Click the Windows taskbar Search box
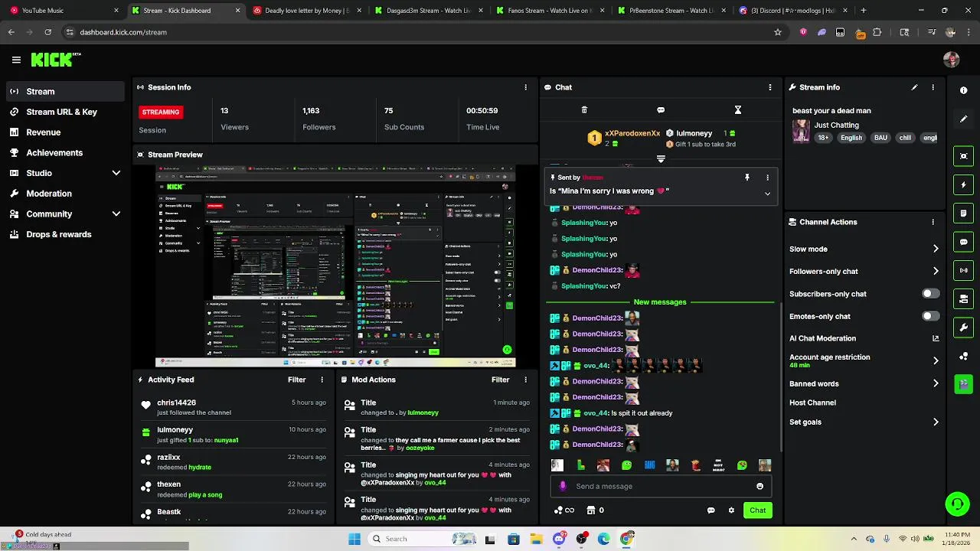Image resolution: width=980 pixels, height=551 pixels. [423, 539]
